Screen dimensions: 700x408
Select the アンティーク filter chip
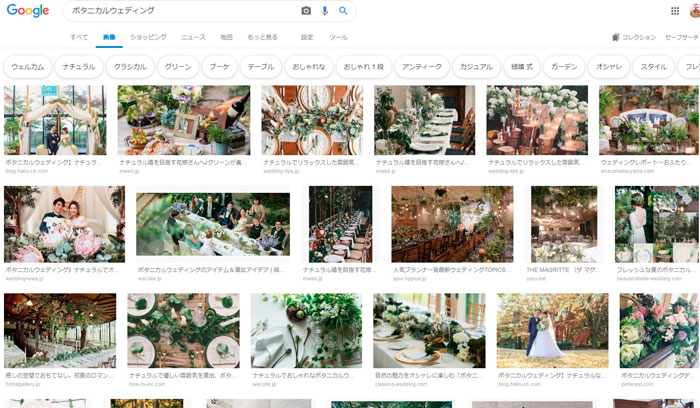(x=422, y=67)
